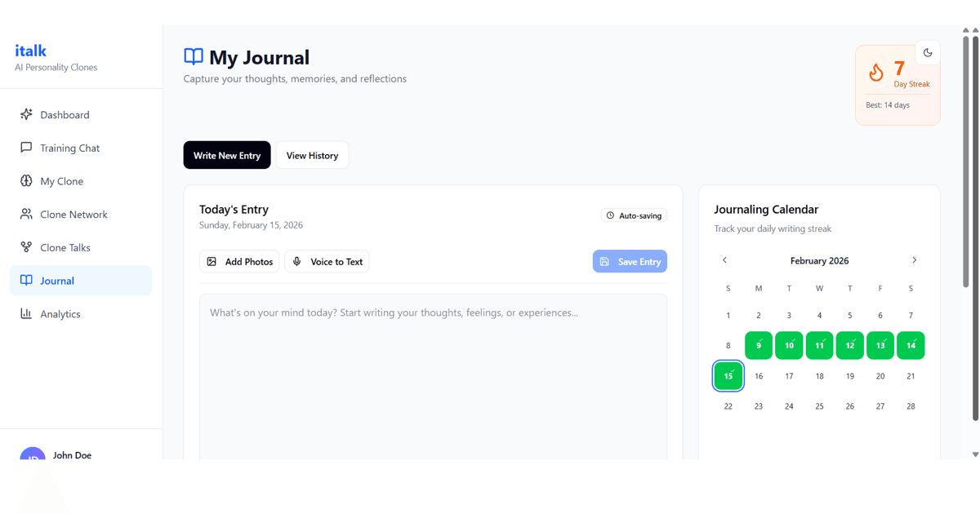Click the 7 Day Streak counter

911,73
